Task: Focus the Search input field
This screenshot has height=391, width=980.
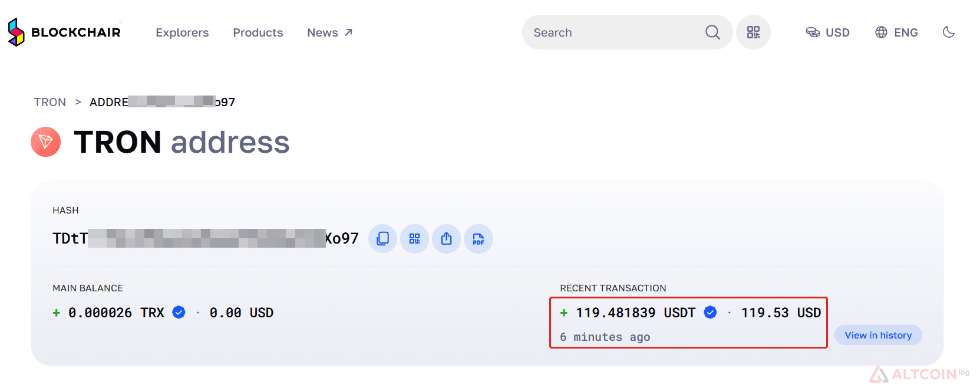Action: point(616,32)
